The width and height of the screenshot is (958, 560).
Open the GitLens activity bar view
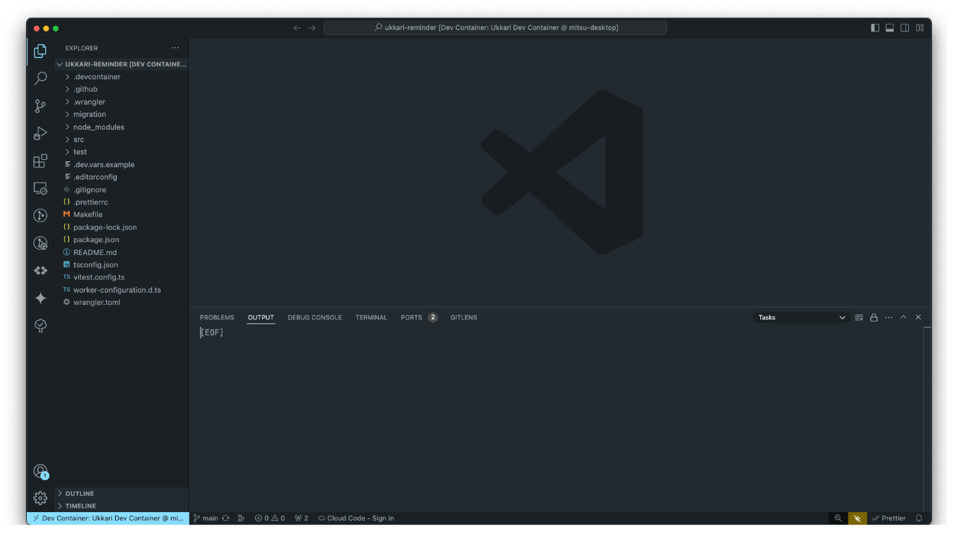[x=40, y=215]
